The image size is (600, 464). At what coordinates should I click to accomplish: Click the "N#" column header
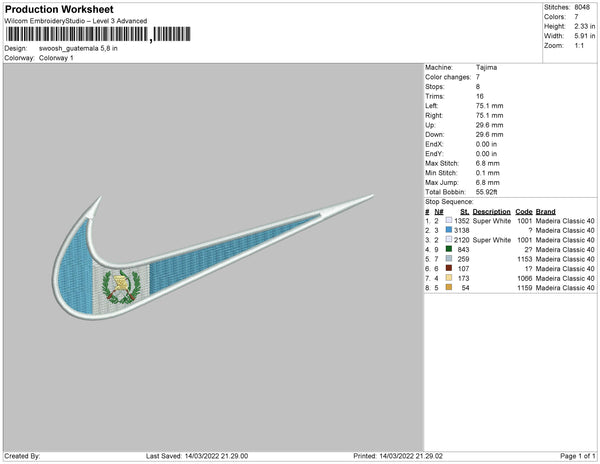point(439,212)
